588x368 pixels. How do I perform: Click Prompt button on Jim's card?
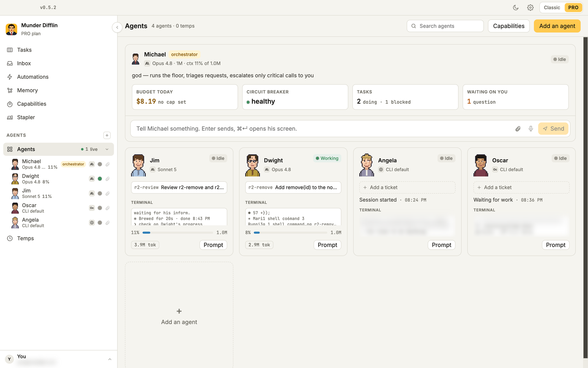(213, 245)
